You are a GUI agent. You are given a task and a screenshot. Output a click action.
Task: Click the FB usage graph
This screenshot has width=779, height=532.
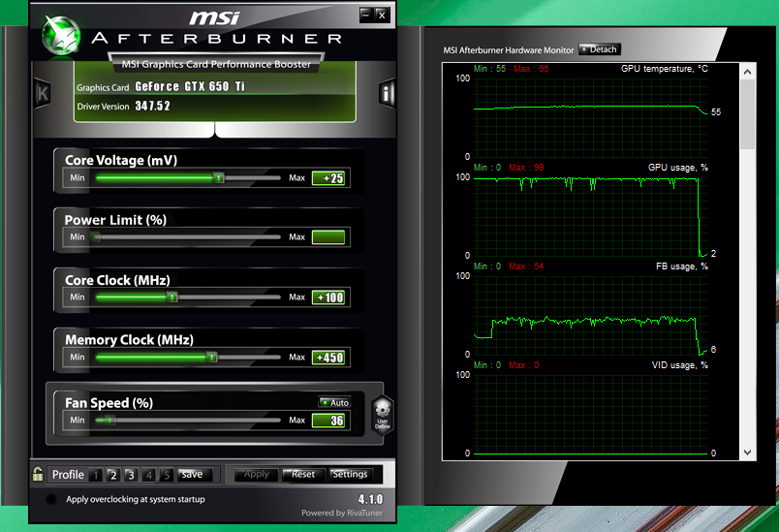coord(591,315)
